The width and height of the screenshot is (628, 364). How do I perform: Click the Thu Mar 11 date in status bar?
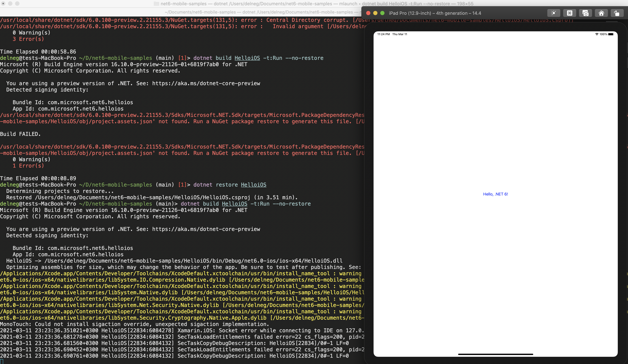[x=400, y=34]
